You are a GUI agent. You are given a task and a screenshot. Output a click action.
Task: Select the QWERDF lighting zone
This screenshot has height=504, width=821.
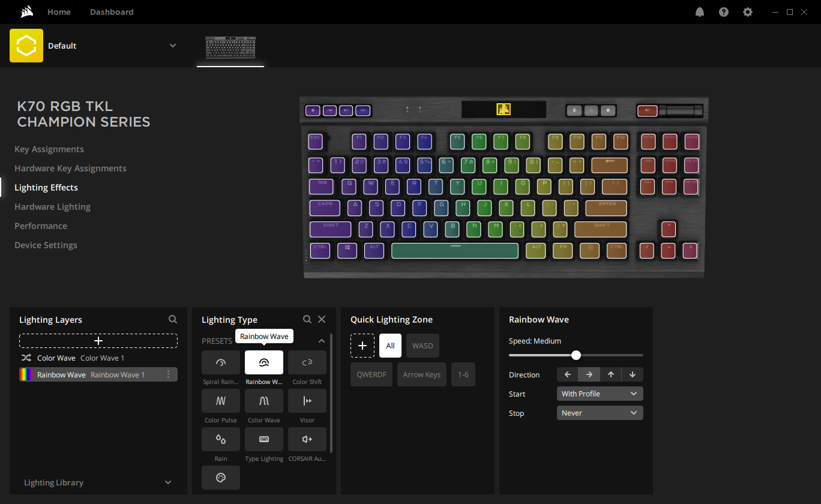[371, 374]
